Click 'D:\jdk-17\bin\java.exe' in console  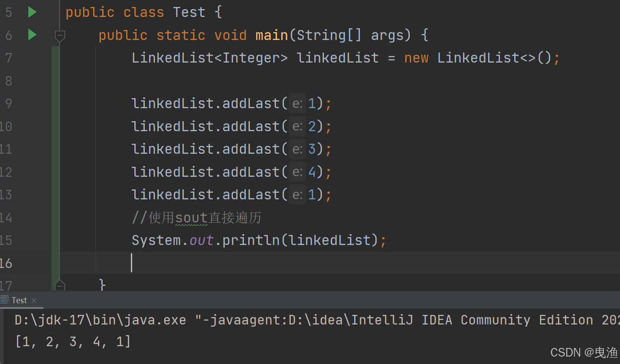[100, 320]
